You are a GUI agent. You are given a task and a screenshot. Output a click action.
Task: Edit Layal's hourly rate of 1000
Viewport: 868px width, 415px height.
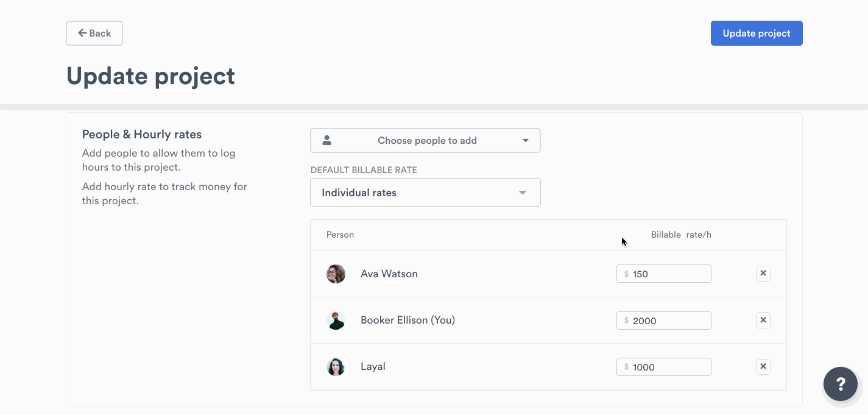(x=664, y=366)
